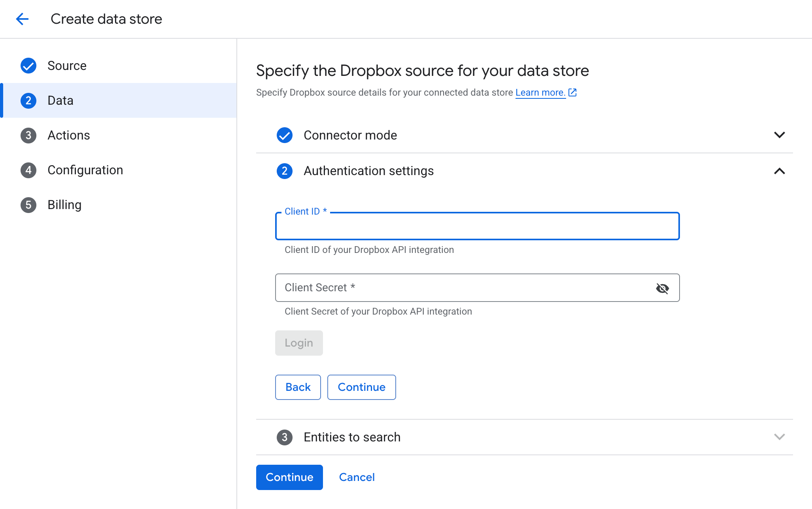Expand the Entities to search section
The height and width of the screenshot is (509, 812).
click(x=779, y=437)
